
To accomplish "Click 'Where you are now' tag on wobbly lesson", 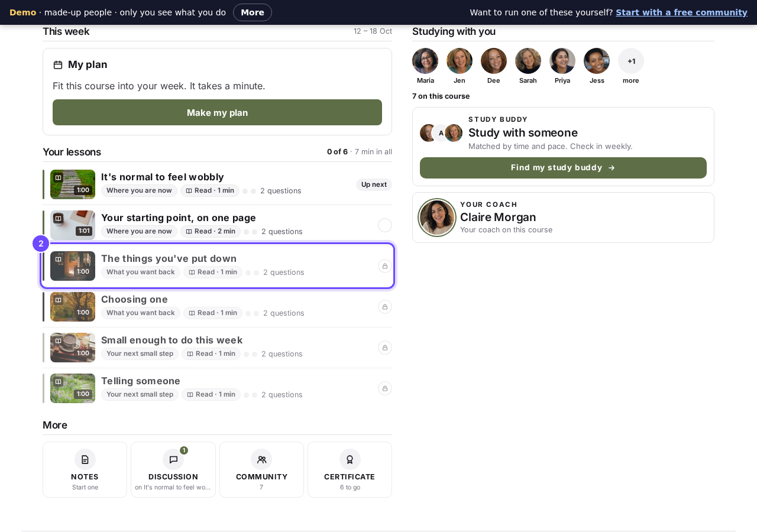I will click(x=139, y=190).
